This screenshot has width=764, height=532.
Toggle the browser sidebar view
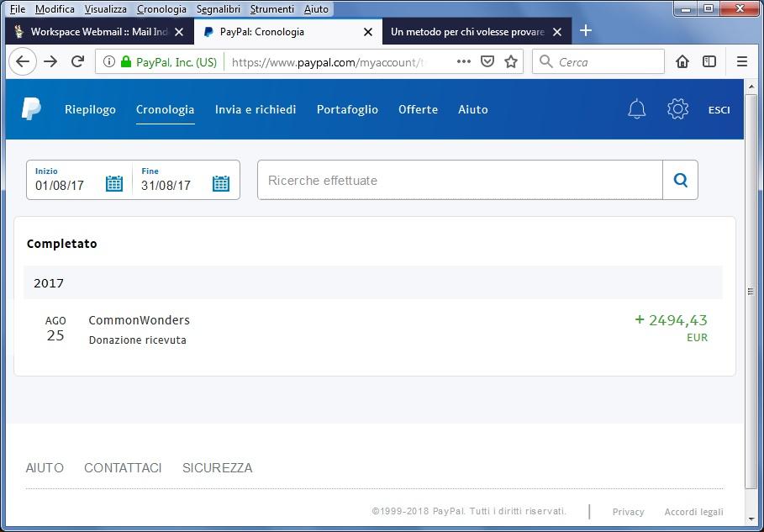(709, 61)
